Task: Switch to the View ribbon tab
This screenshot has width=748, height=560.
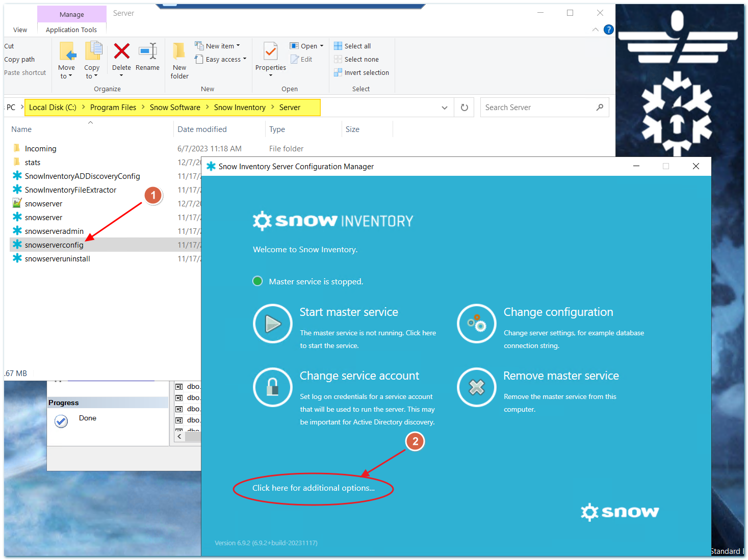Action: [x=20, y=30]
